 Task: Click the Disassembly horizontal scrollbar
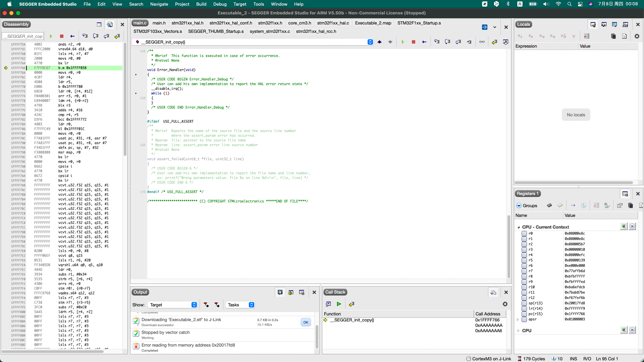click(52, 352)
